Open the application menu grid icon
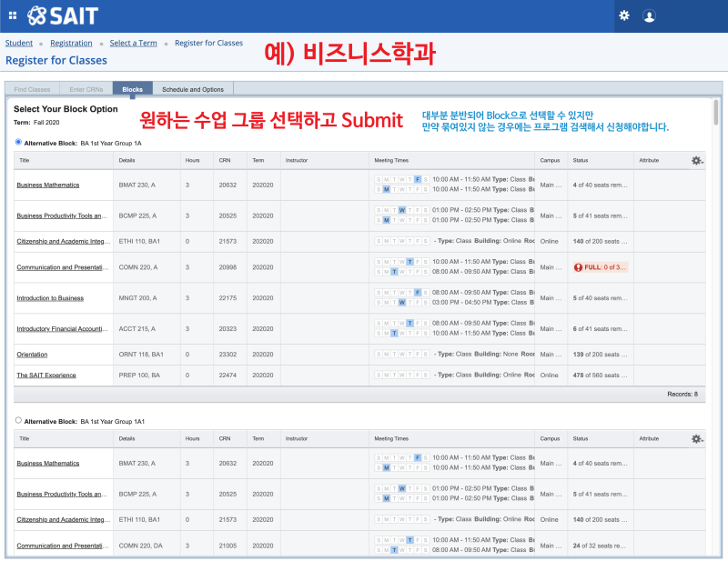This screenshot has height=561, width=728. (12, 14)
